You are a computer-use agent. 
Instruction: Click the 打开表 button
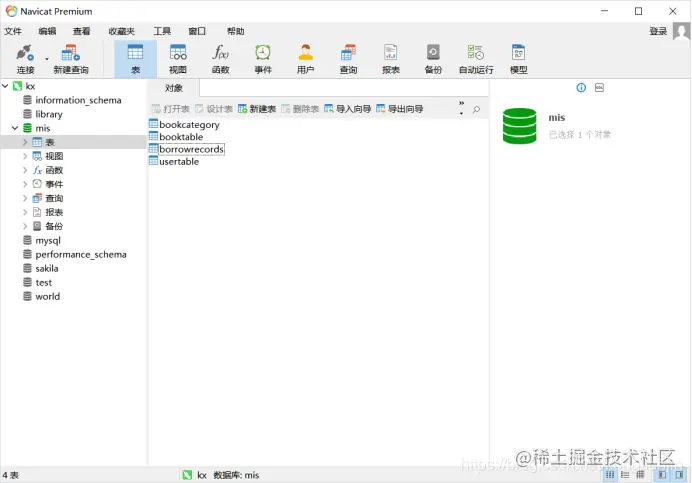coord(170,109)
